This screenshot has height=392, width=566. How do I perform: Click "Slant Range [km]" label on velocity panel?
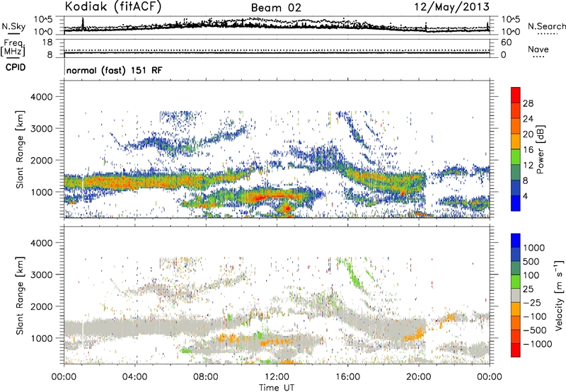[x=20, y=296]
